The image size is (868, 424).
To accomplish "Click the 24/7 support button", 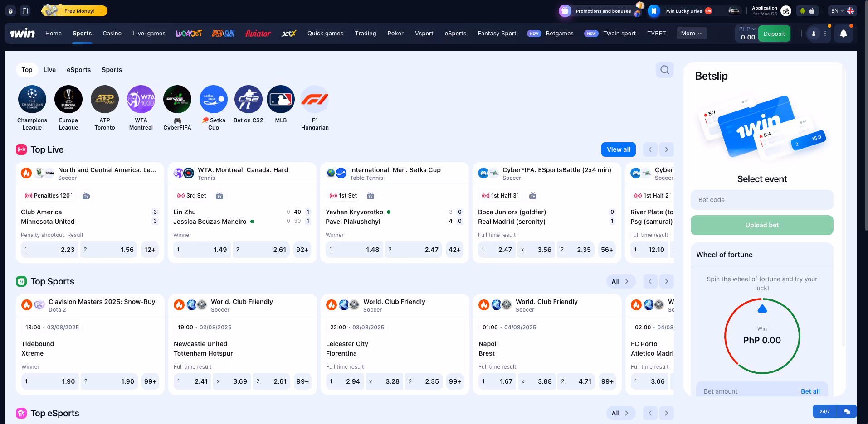I will 824,411.
